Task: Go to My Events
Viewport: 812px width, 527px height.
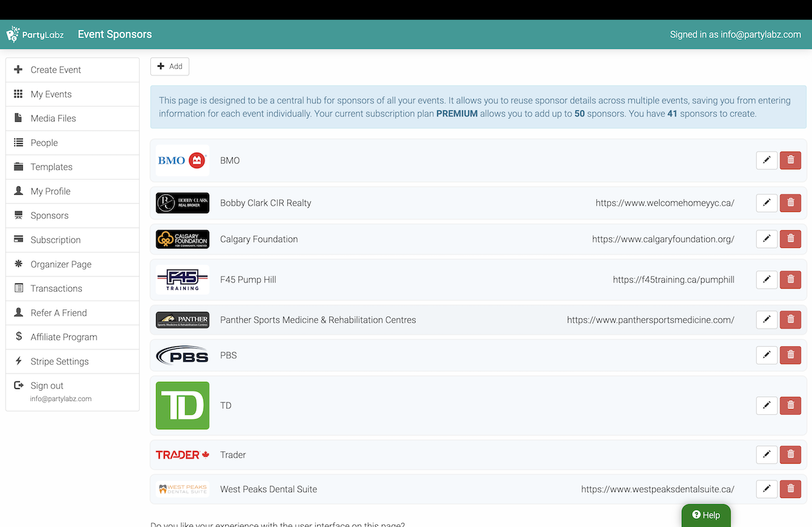Action: tap(72, 94)
